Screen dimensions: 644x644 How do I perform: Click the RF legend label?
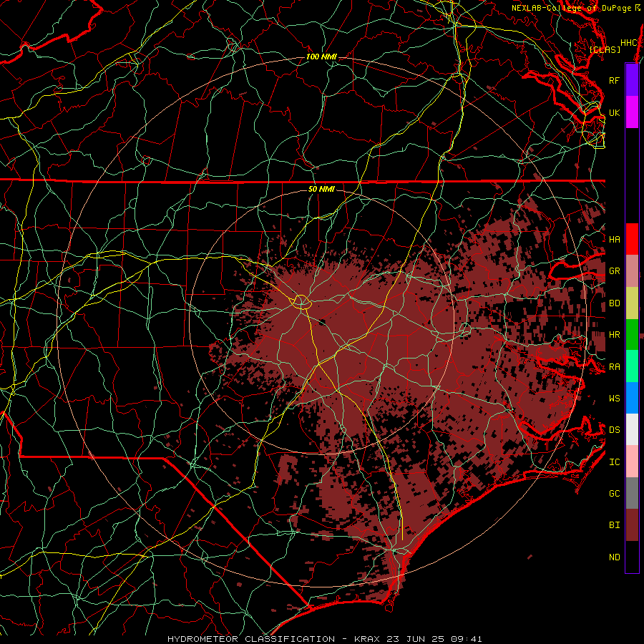coord(615,80)
